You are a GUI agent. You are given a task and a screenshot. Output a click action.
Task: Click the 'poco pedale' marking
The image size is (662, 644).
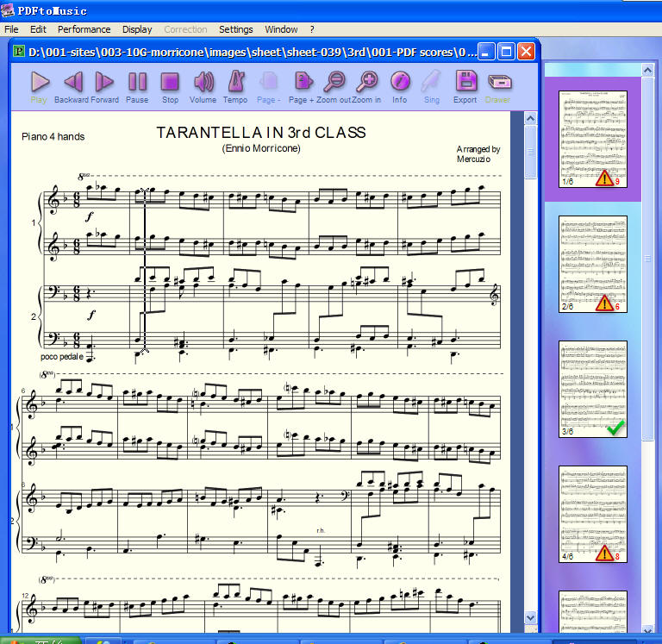pyautogui.click(x=62, y=356)
